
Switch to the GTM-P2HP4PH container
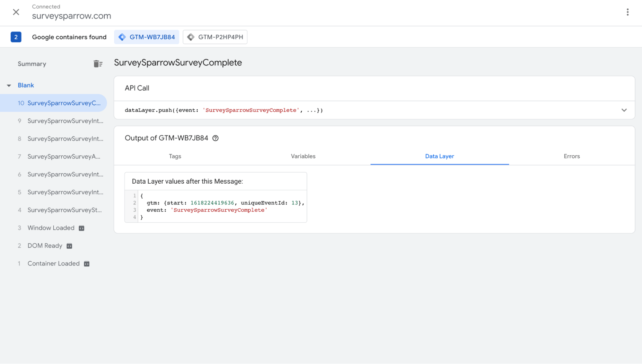tap(215, 37)
